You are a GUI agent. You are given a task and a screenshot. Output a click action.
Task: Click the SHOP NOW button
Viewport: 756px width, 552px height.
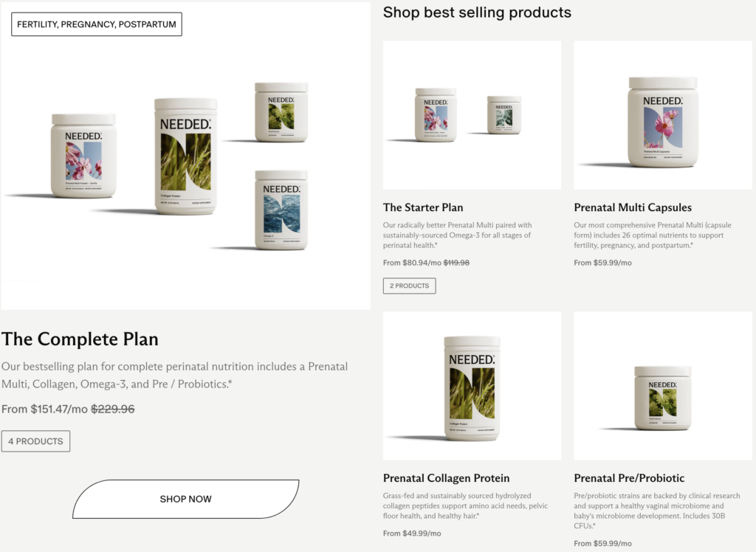click(185, 499)
